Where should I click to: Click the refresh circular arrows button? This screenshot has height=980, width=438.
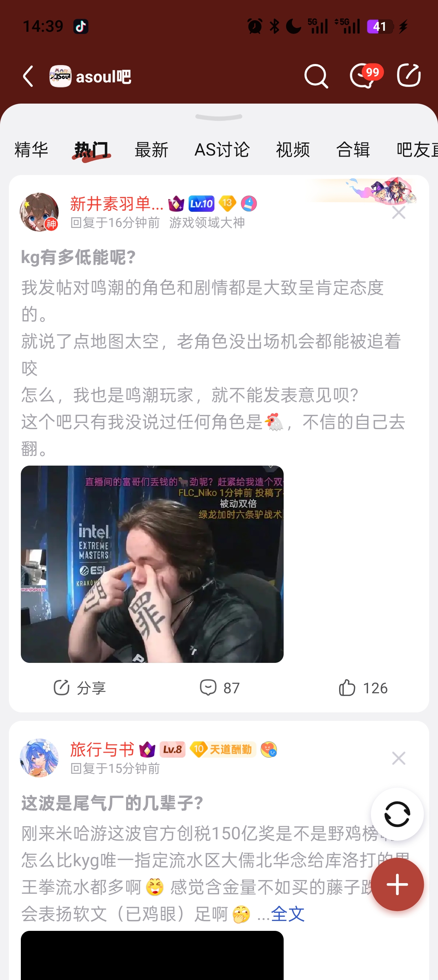pos(397,814)
